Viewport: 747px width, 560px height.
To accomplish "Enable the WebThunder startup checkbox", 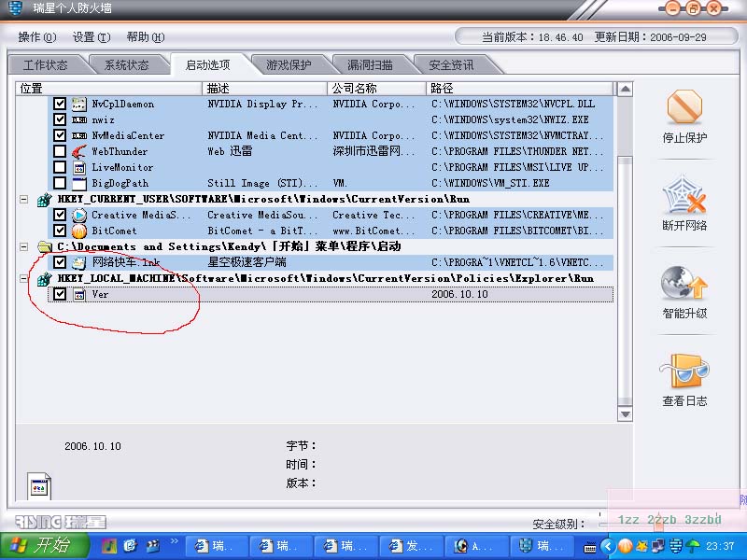I will coord(60,151).
